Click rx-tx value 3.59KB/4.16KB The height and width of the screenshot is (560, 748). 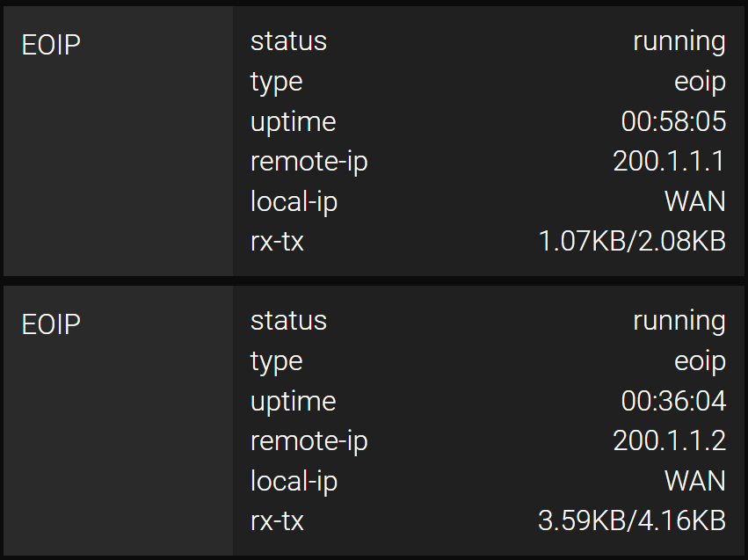[x=632, y=520]
